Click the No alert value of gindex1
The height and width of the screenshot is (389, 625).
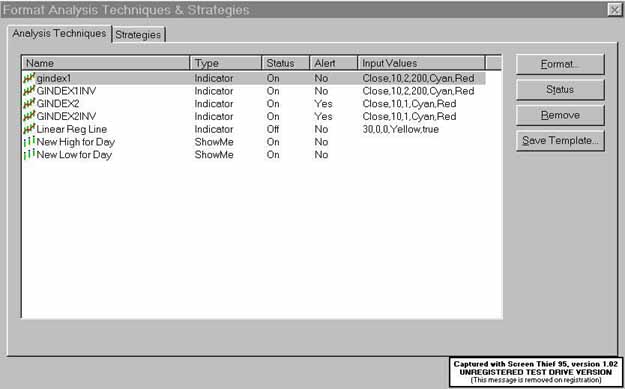click(321, 79)
